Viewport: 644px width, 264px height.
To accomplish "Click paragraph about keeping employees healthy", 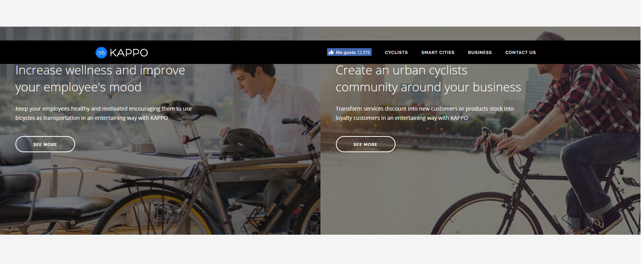I will [x=104, y=113].
